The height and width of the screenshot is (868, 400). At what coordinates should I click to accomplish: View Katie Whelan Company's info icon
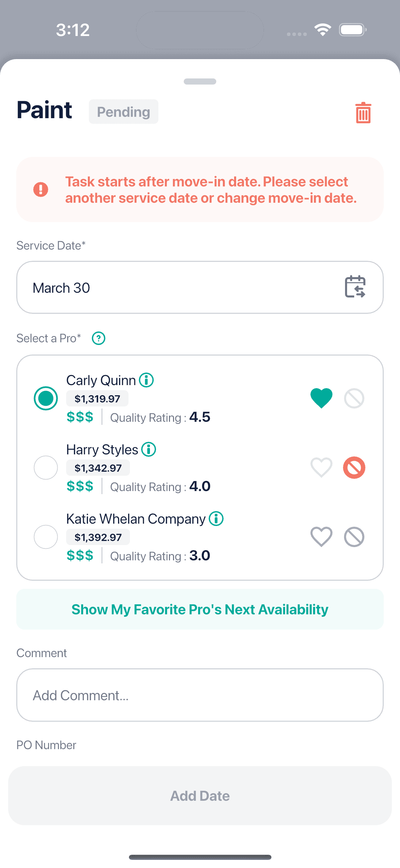coord(216,519)
